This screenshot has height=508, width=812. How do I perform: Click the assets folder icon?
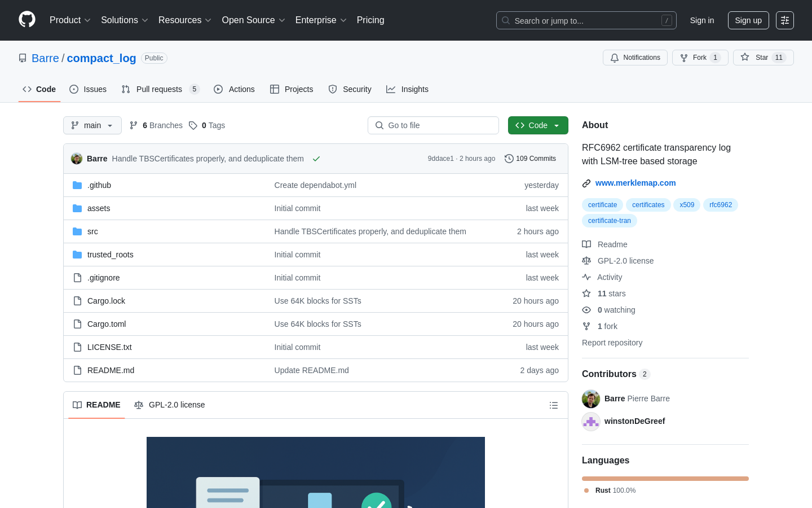pos(77,208)
